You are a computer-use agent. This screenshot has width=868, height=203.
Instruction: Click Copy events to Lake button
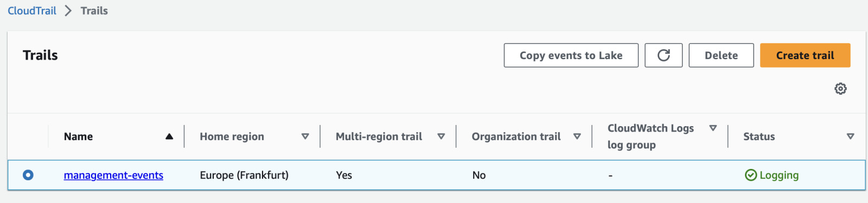pyautogui.click(x=571, y=55)
